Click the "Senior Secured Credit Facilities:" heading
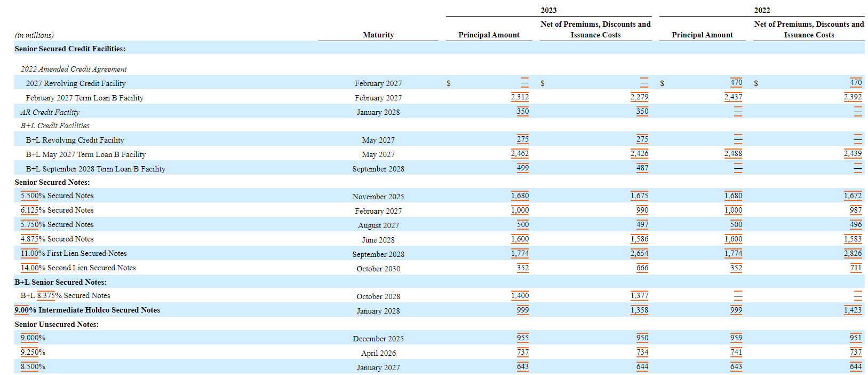Screen dimensions: 868x375 [70, 49]
